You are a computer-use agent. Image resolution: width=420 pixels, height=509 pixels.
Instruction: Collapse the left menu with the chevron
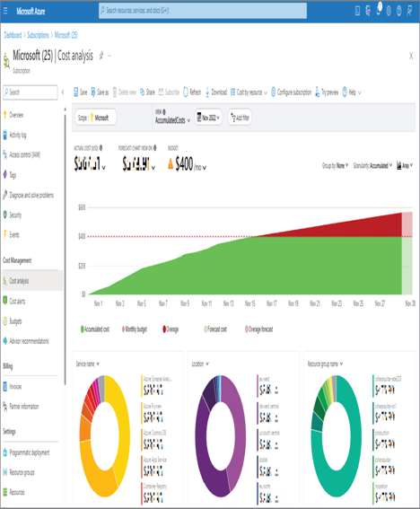[63, 92]
